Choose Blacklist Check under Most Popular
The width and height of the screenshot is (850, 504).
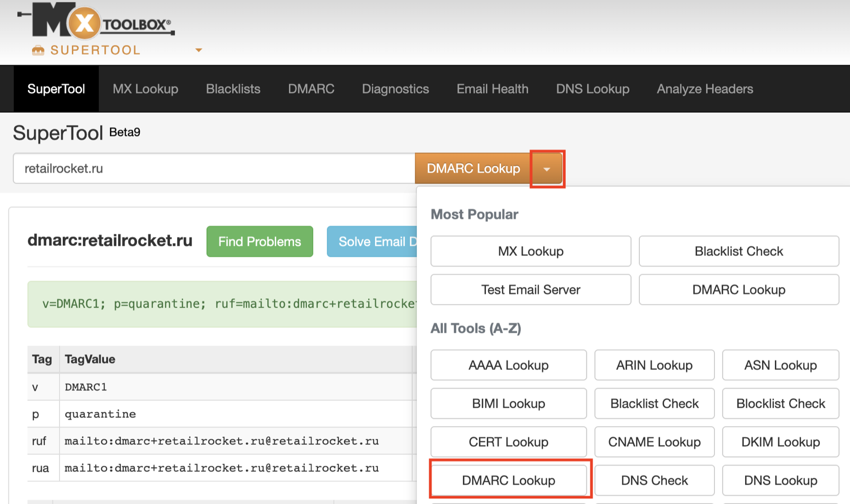point(739,251)
